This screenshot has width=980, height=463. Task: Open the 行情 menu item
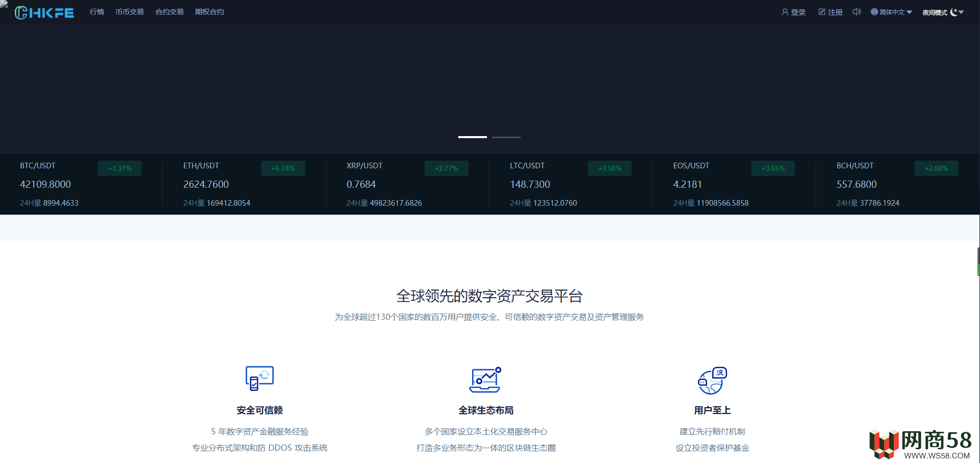coord(97,12)
